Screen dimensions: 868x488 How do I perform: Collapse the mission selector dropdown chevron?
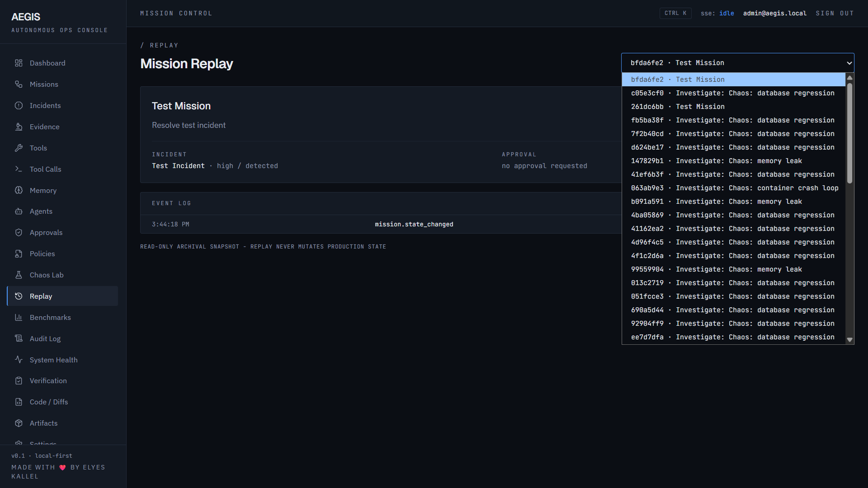pyautogui.click(x=849, y=63)
